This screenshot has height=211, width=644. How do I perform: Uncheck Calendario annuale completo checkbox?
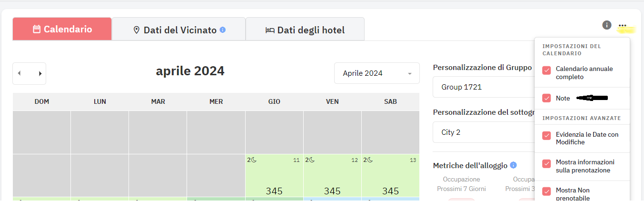(546, 70)
